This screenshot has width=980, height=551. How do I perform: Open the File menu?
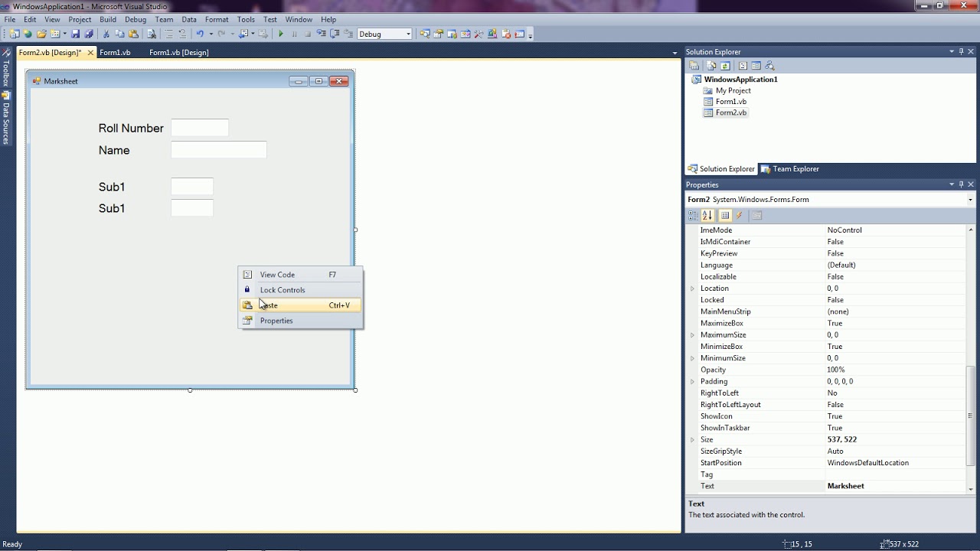coord(10,19)
